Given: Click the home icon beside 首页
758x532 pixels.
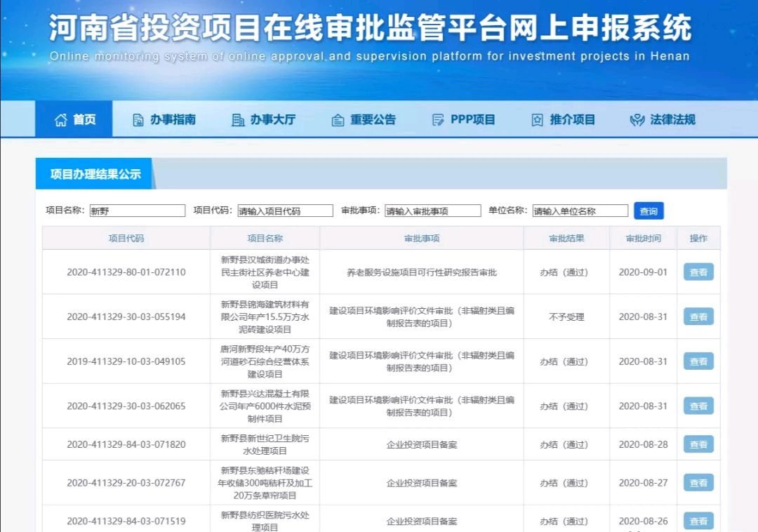Looking at the screenshot, I should (x=60, y=119).
